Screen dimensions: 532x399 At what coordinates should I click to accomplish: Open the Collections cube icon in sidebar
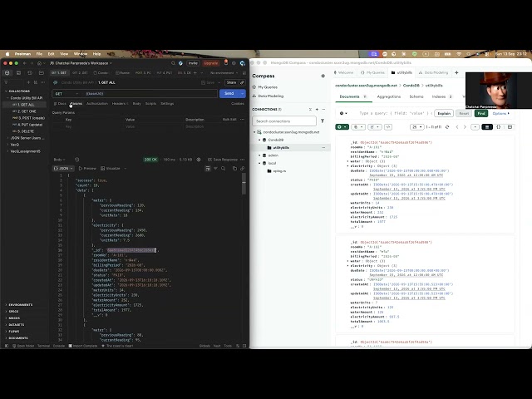[7, 73]
